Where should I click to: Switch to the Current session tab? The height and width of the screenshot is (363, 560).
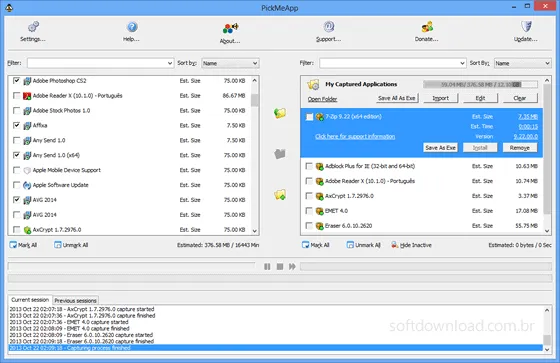pyautogui.click(x=30, y=300)
